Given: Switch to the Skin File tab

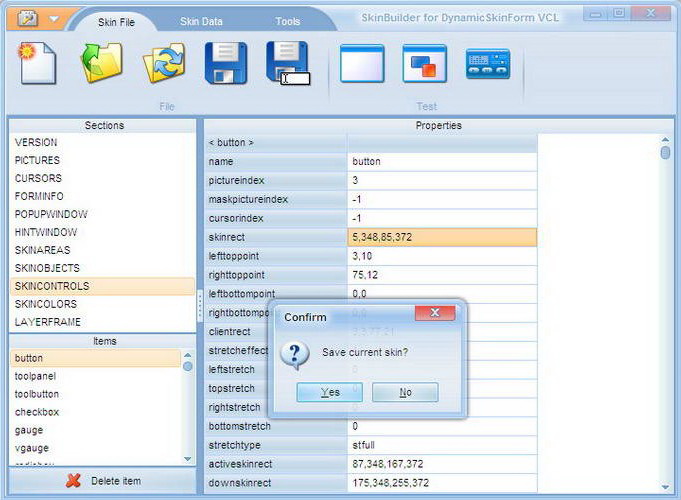Looking at the screenshot, I should click(116, 22).
